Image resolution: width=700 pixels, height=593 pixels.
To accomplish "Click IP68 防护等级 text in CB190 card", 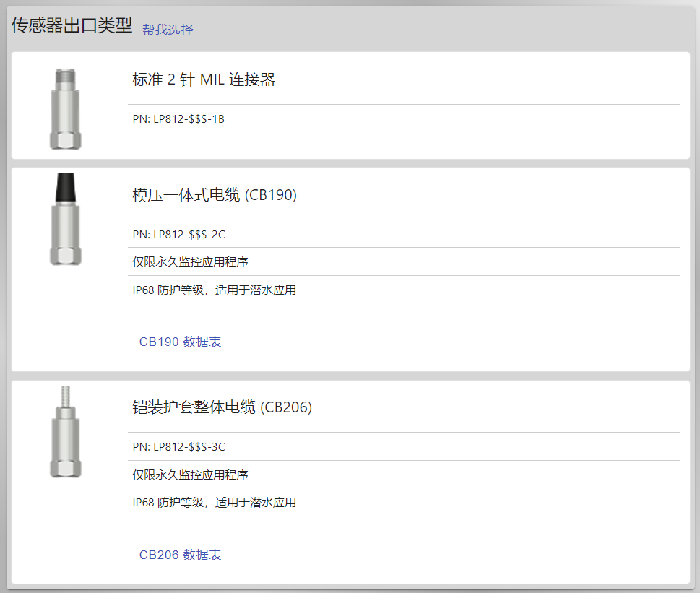I will 168,290.
